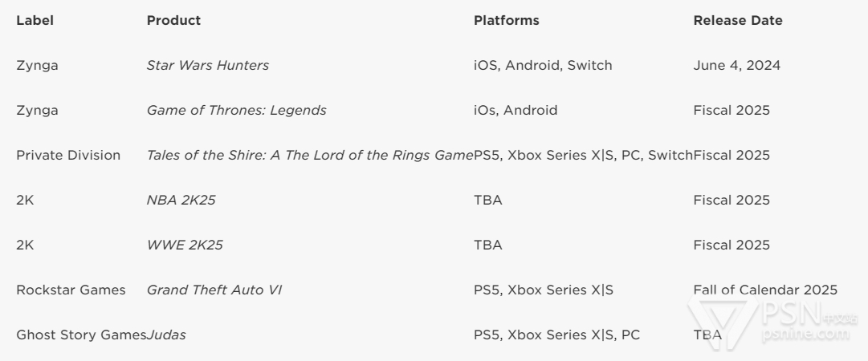The width and height of the screenshot is (868, 361).
Task: Click the PS5, Xbox Series X|S, PC cell
Action: click(x=557, y=335)
